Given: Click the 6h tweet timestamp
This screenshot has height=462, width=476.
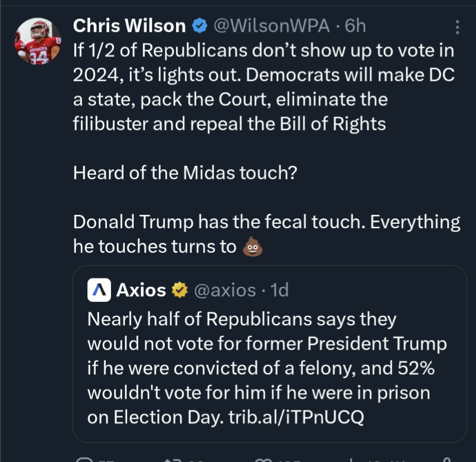Looking at the screenshot, I should [x=354, y=25].
